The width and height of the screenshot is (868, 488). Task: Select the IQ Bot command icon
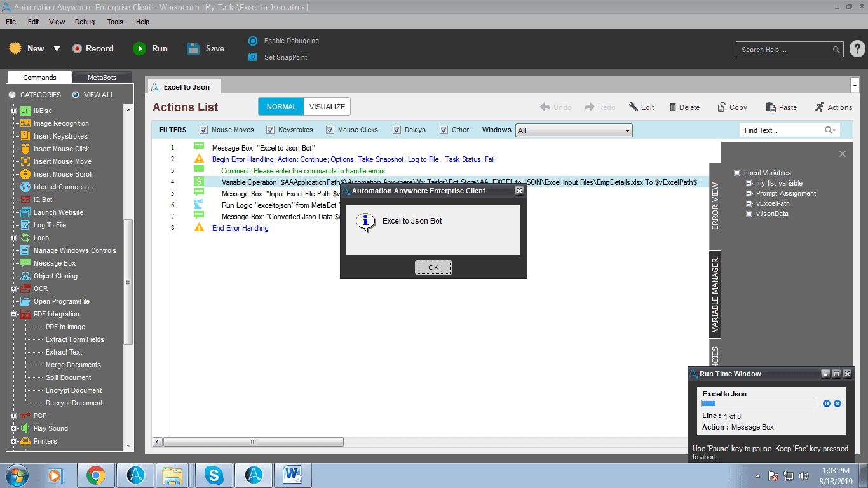pos(25,200)
